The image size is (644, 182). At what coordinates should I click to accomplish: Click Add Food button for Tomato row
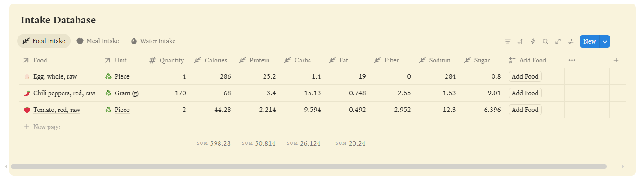coord(525,110)
